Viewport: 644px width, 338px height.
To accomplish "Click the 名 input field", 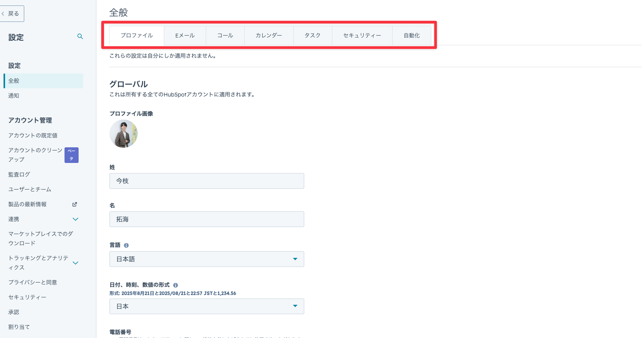I will [206, 219].
